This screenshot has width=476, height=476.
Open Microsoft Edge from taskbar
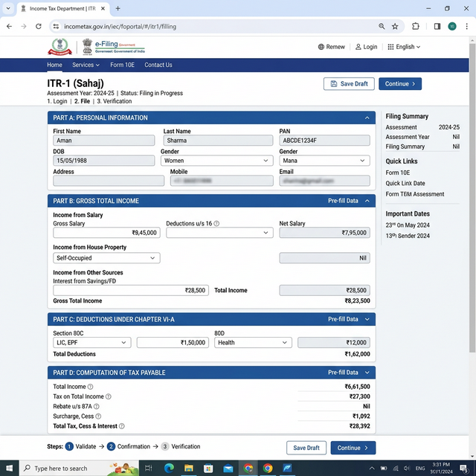click(x=169, y=468)
